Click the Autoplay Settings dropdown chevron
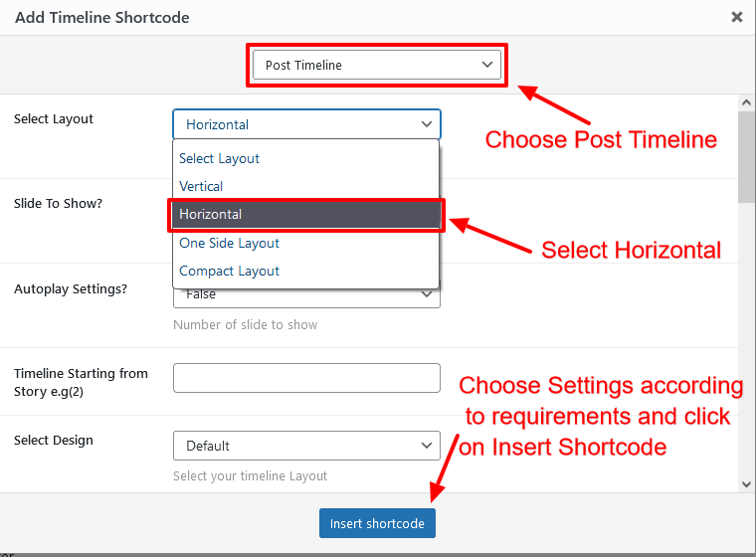756x557 pixels. [x=426, y=294]
